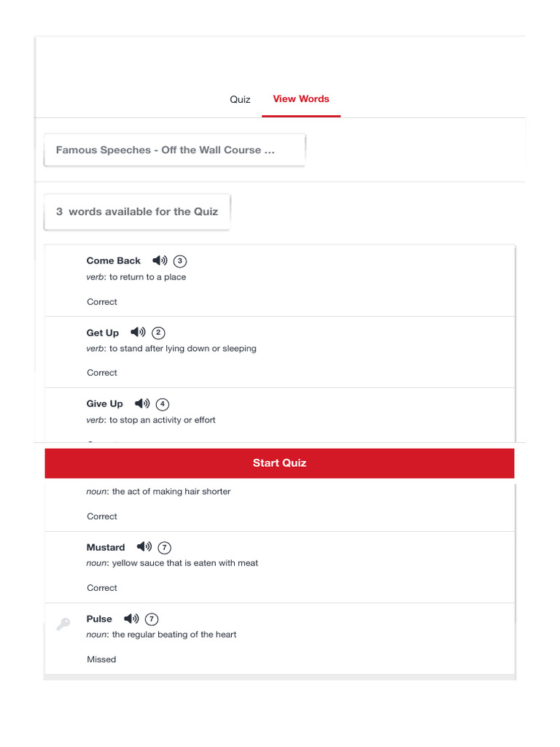Select the Come Back word entry
The width and height of the screenshot is (560, 747).
coord(113,260)
